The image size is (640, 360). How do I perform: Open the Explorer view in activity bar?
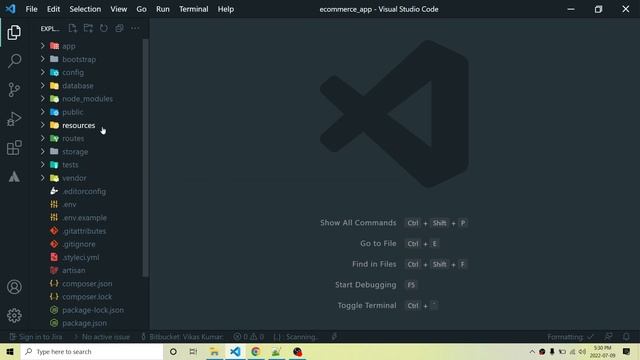point(14,33)
